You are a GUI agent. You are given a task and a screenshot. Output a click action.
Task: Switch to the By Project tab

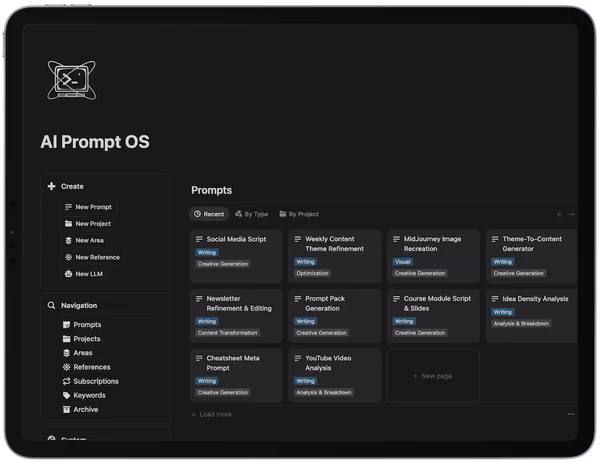(x=299, y=214)
